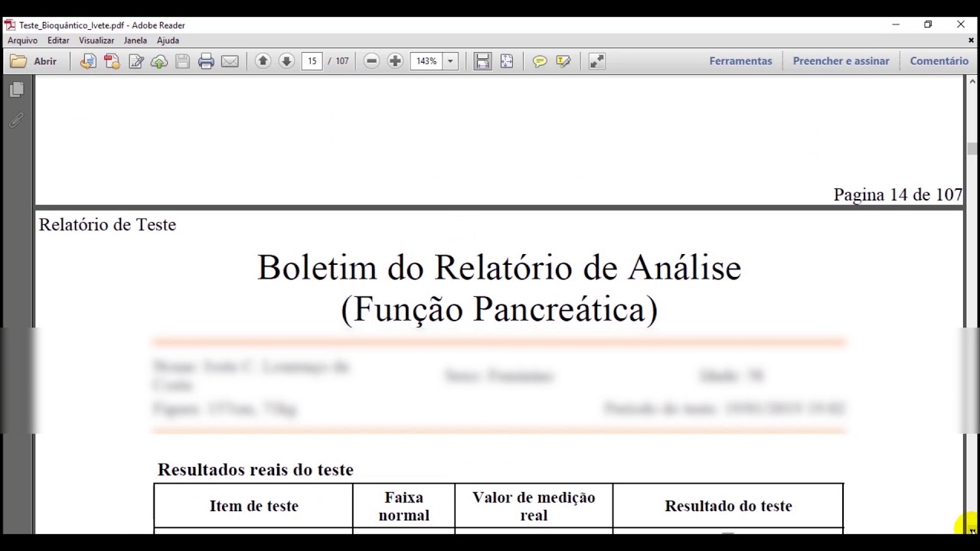Click the convert file to PDF online icon
The image size is (980, 551).
click(88, 61)
